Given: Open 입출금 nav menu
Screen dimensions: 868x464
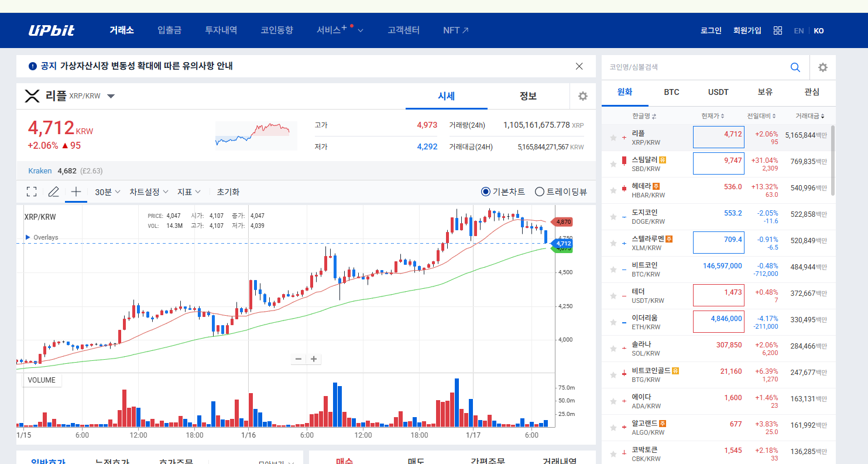Looking at the screenshot, I should click(x=169, y=30).
